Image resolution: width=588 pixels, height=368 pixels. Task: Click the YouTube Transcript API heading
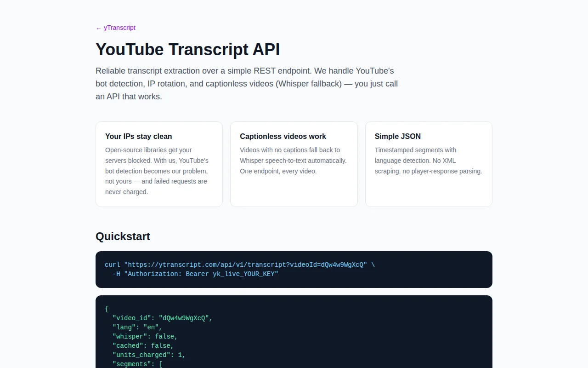(x=187, y=49)
